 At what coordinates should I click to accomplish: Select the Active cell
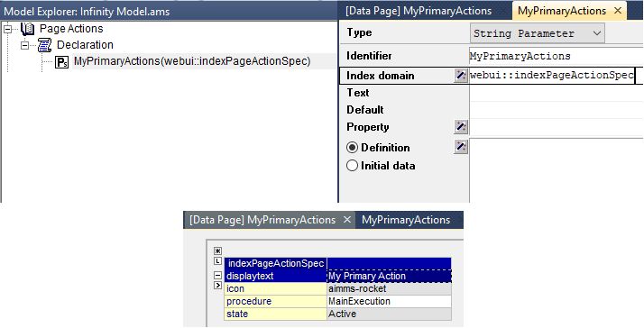(390, 314)
